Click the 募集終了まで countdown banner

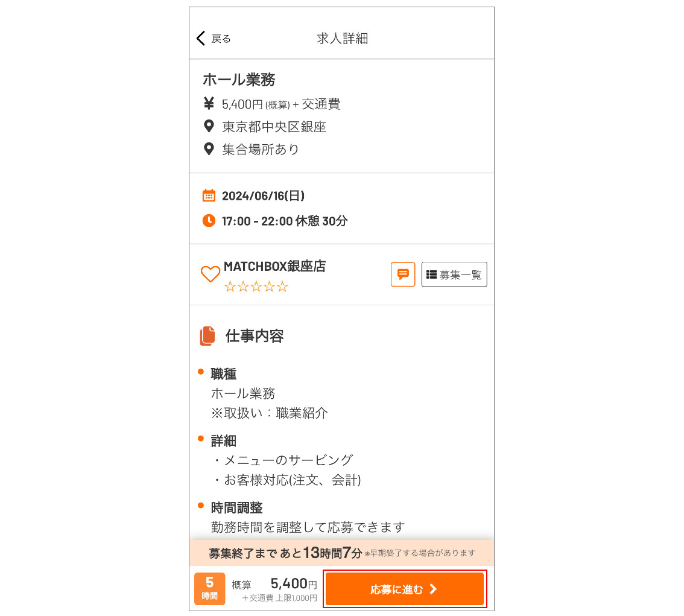pos(341,553)
